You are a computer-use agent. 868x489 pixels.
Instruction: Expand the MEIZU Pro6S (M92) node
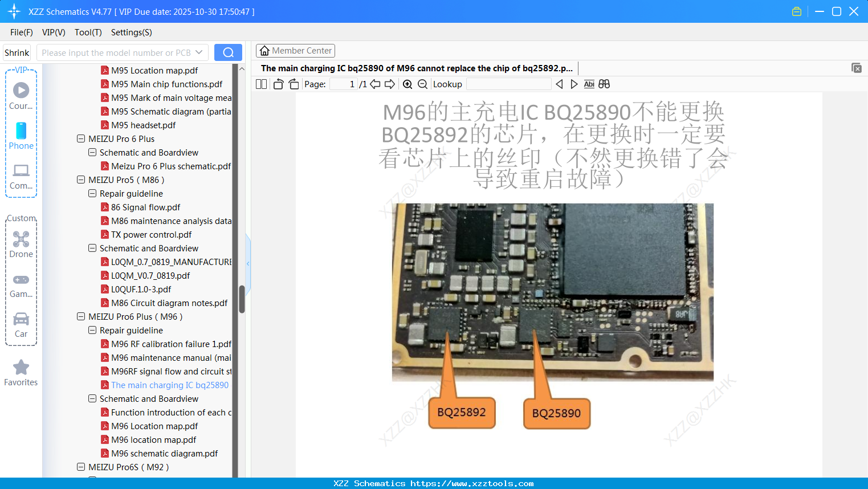[x=80, y=467]
